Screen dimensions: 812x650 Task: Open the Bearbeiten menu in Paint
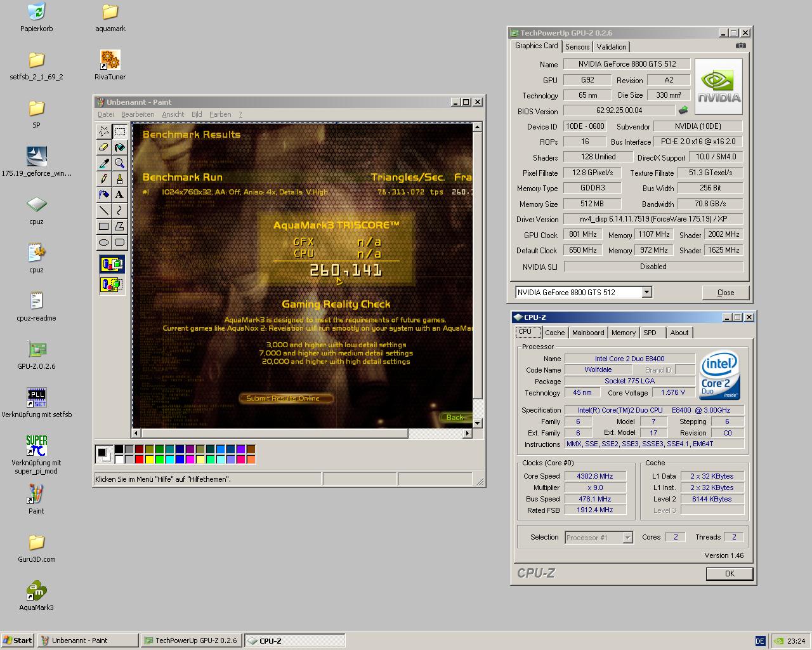click(138, 114)
